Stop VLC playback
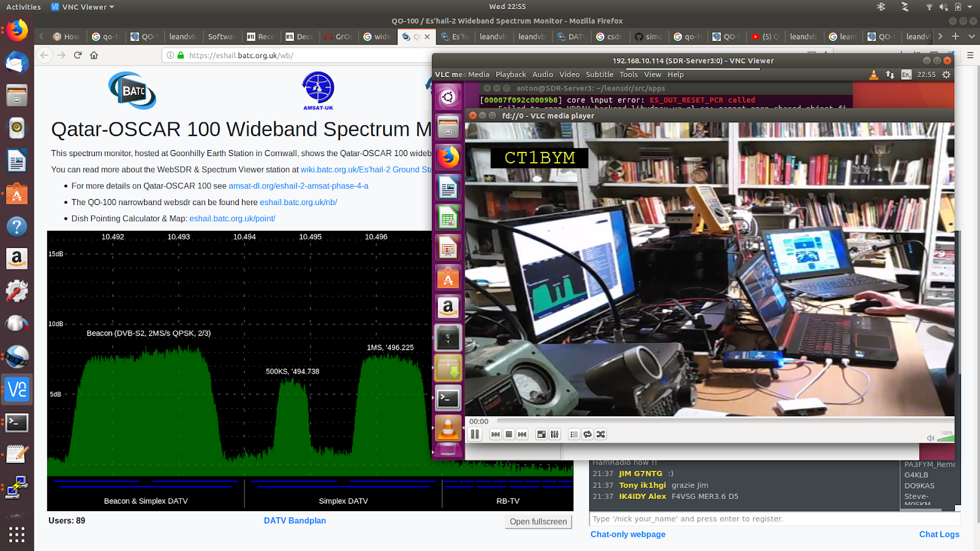 coord(509,434)
